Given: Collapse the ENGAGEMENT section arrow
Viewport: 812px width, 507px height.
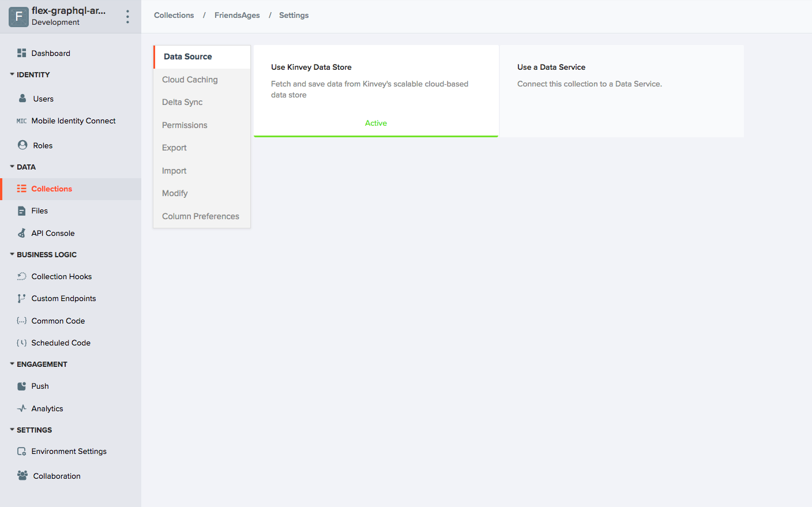Looking at the screenshot, I should 12,364.
